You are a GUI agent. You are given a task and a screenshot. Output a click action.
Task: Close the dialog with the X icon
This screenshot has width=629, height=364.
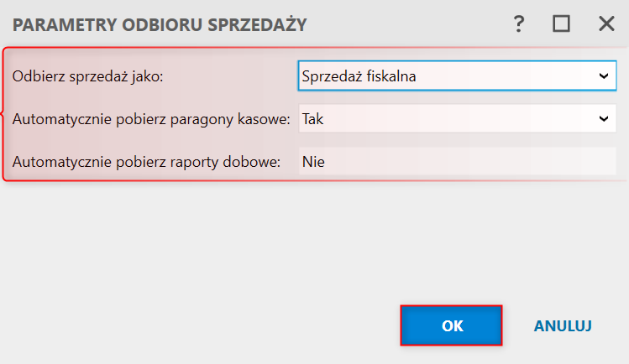(606, 24)
